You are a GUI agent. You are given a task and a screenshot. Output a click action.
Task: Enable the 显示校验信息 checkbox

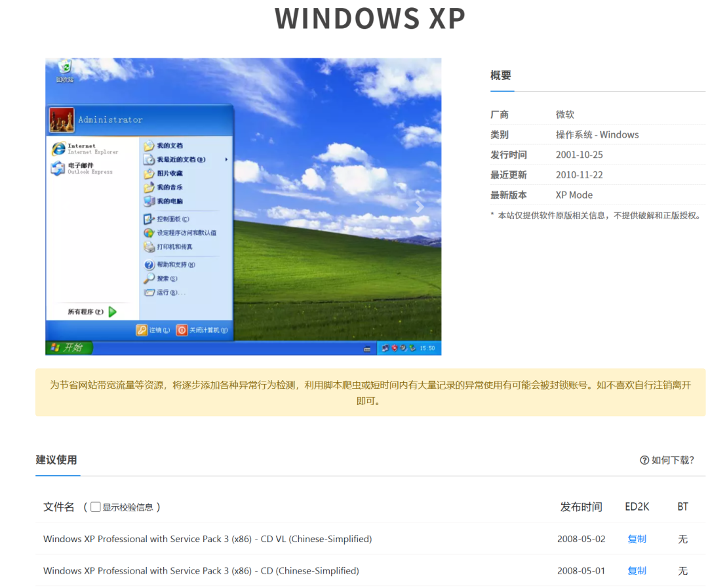(x=95, y=507)
